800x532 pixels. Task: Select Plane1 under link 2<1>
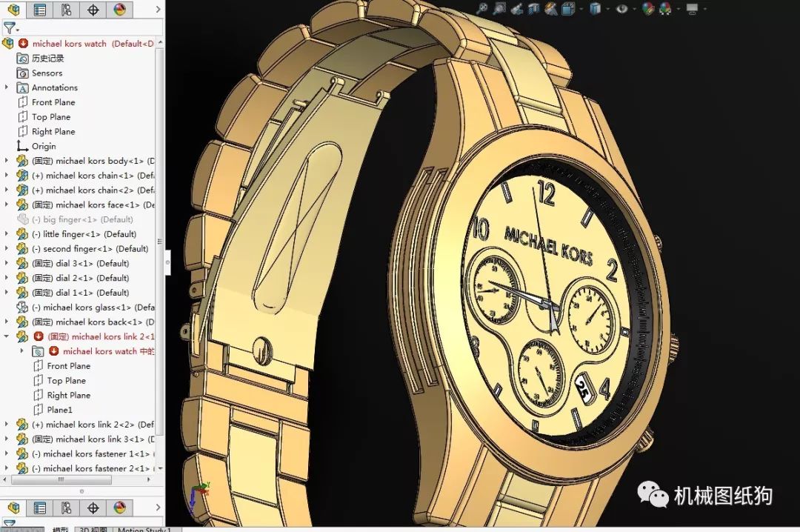pos(53,410)
